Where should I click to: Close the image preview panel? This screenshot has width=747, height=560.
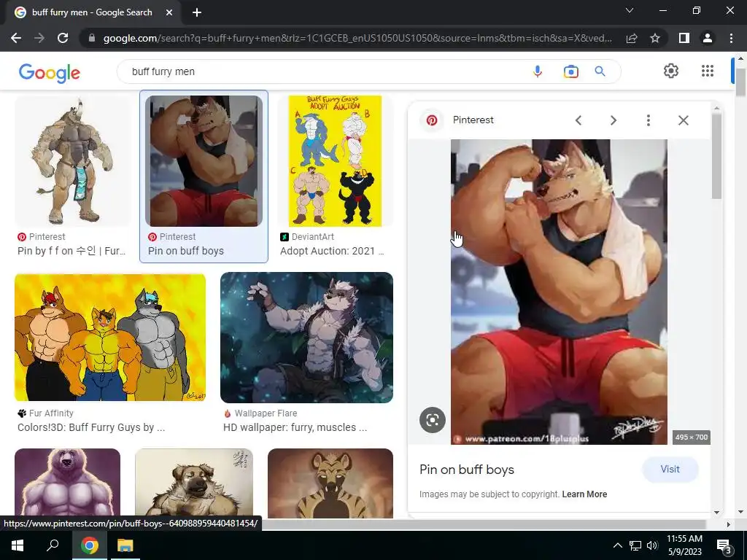[x=683, y=120]
